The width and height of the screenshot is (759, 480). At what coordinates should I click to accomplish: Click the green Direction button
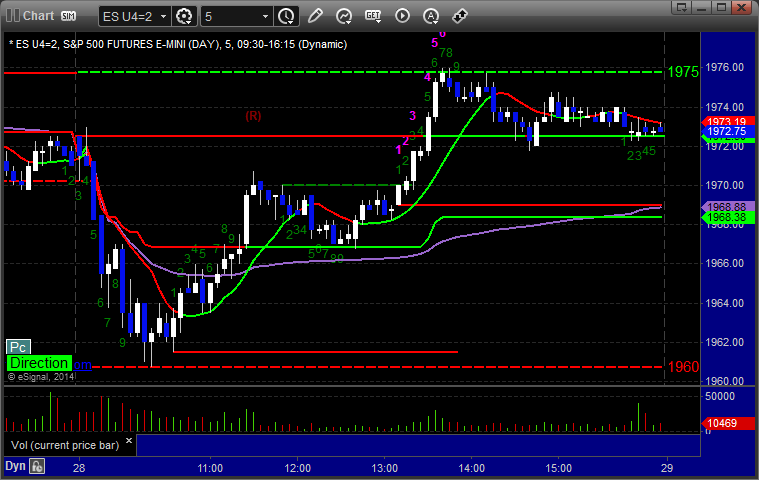(x=39, y=363)
